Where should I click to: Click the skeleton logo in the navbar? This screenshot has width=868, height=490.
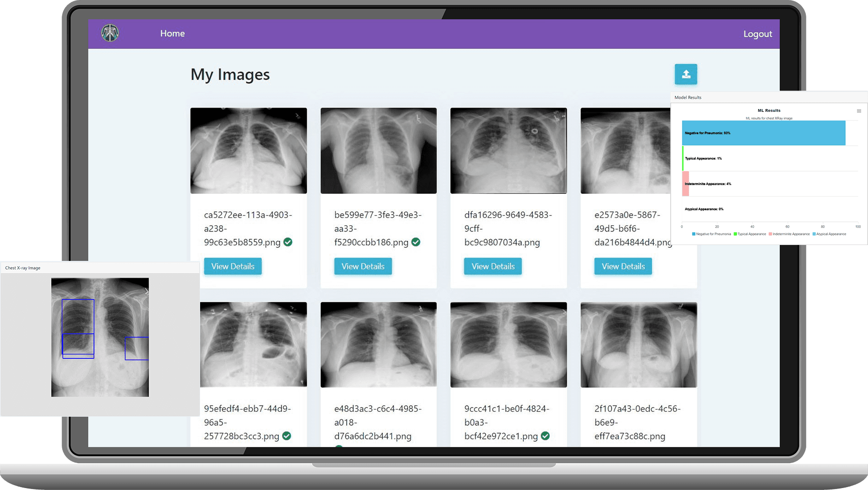110,33
